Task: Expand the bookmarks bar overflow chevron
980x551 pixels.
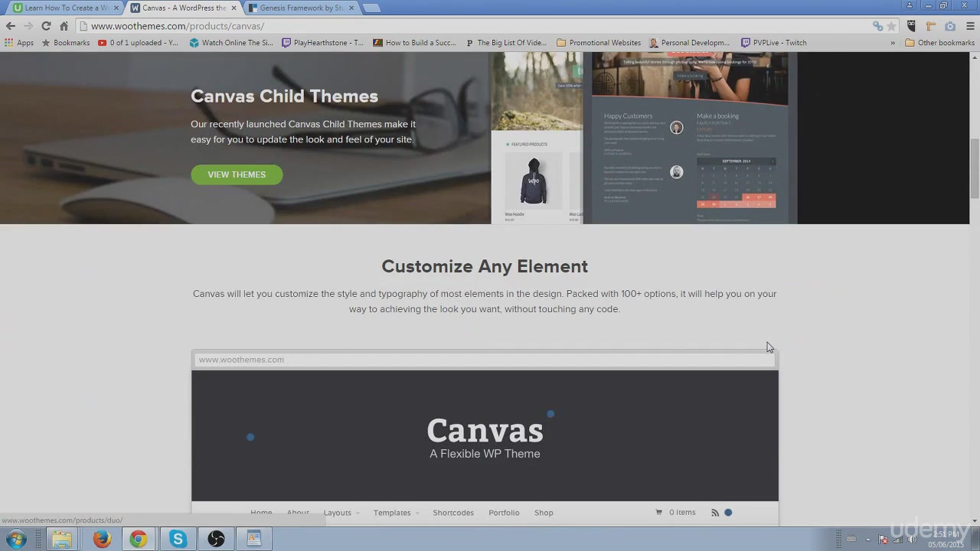Action: [893, 43]
